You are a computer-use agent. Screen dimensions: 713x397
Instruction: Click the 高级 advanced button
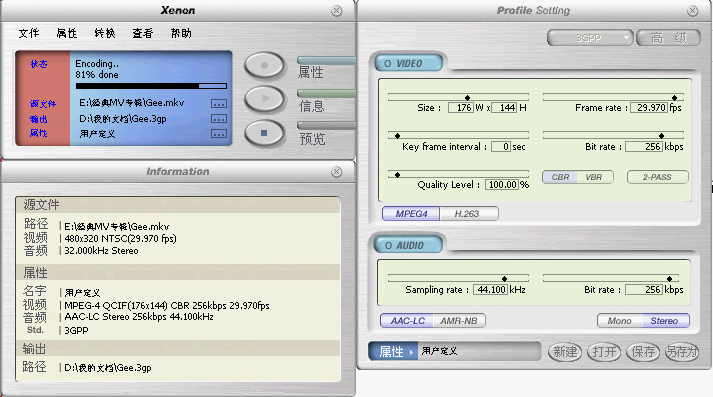point(668,38)
